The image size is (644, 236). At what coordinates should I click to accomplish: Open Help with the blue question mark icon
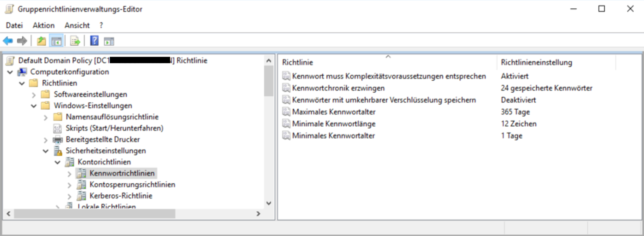pos(94,41)
